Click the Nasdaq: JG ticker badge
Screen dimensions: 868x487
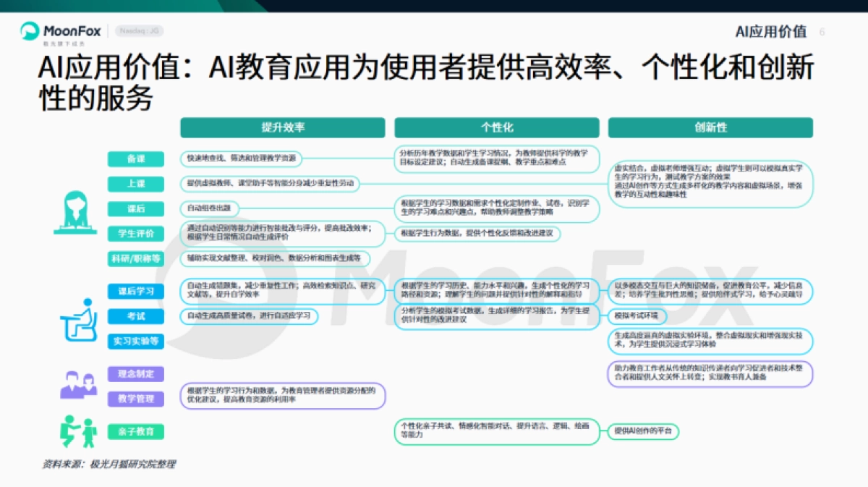point(140,30)
